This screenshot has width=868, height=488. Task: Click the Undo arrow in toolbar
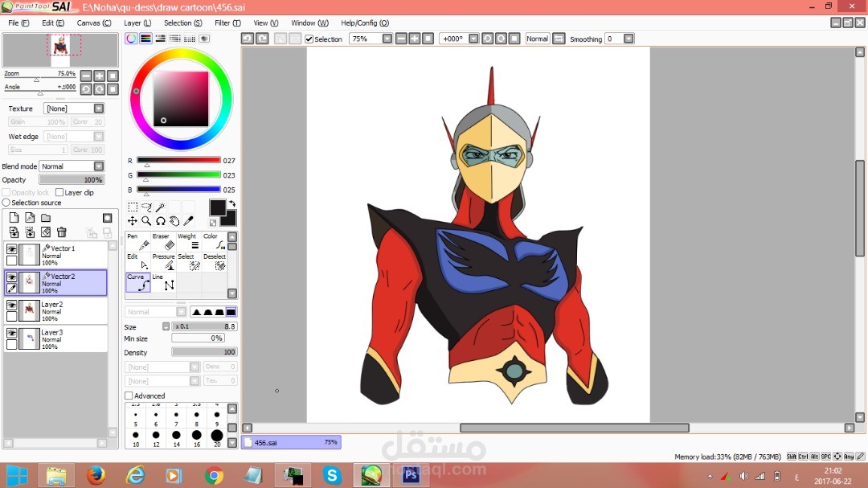(x=248, y=39)
